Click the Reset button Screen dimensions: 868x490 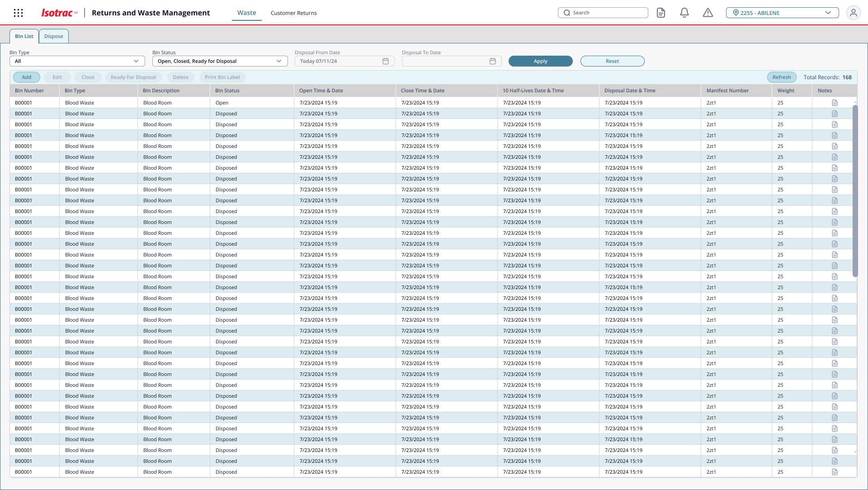[612, 61]
